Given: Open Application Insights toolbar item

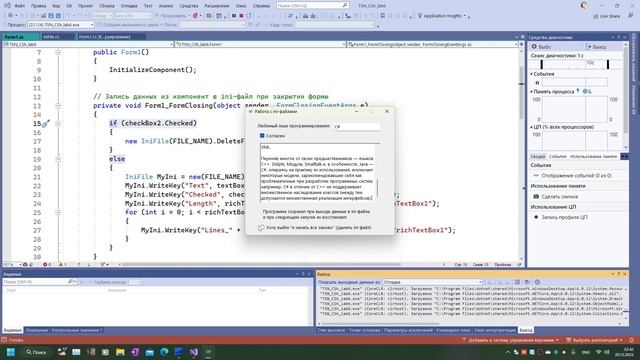Looking at the screenshot, I should pyautogui.click(x=442, y=16).
